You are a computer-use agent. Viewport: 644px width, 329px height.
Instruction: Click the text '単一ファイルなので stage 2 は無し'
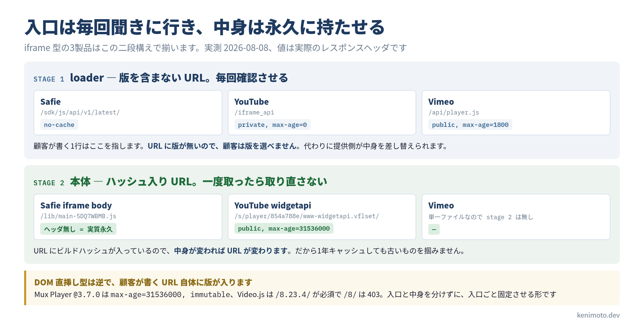click(x=481, y=217)
